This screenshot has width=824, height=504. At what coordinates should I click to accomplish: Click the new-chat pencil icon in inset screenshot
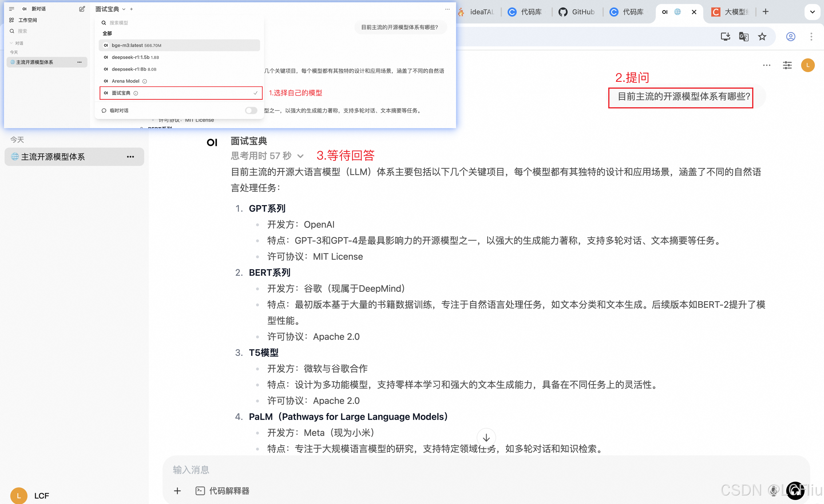[82, 9]
